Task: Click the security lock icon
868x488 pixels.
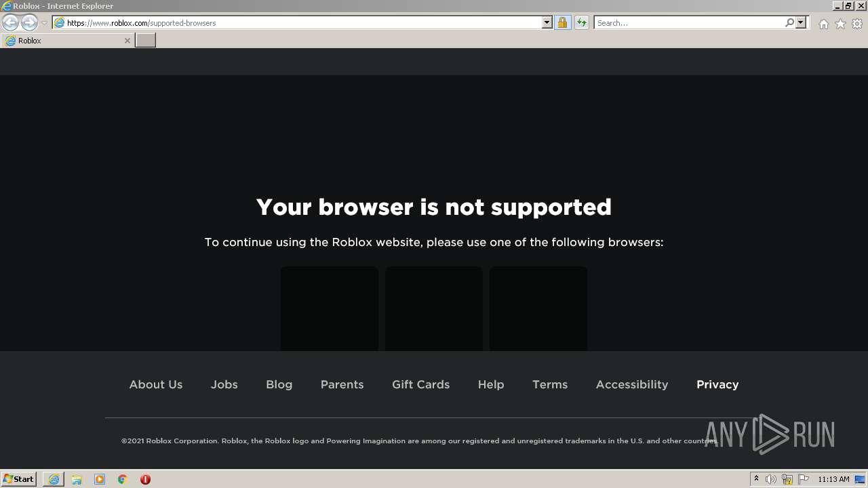Action: (x=562, y=22)
